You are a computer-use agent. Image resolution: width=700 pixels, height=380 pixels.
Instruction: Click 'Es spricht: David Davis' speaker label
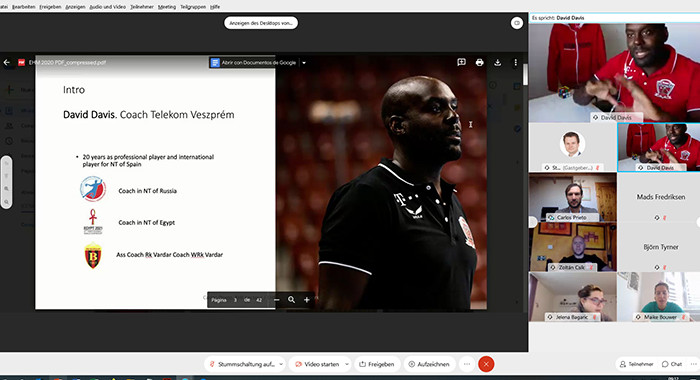pyautogui.click(x=558, y=18)
